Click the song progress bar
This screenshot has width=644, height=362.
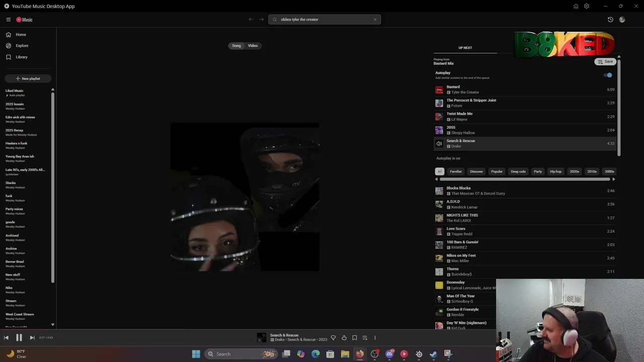[x=322, y=330]
